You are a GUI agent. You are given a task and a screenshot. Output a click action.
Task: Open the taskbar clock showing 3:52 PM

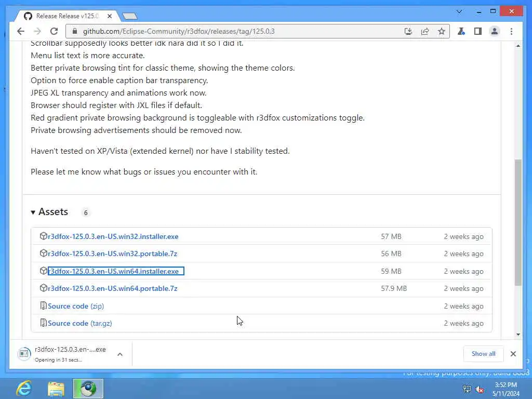click(506, 389)
